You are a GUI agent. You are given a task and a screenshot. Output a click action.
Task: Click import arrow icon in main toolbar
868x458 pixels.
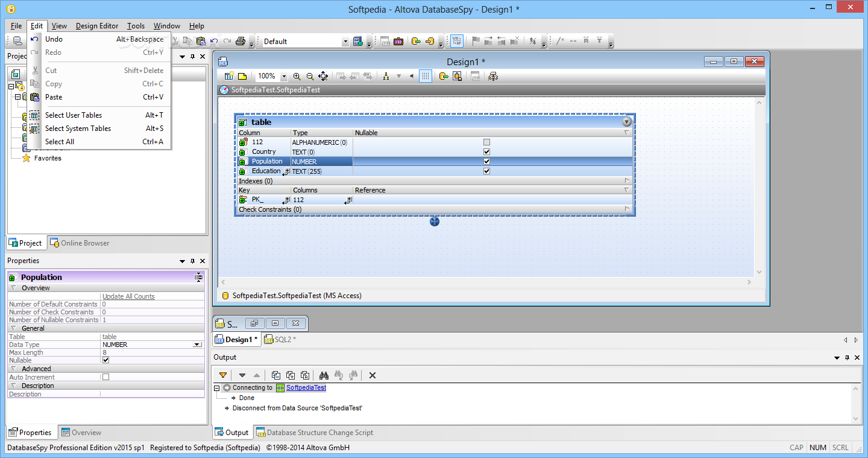[430, 41]
